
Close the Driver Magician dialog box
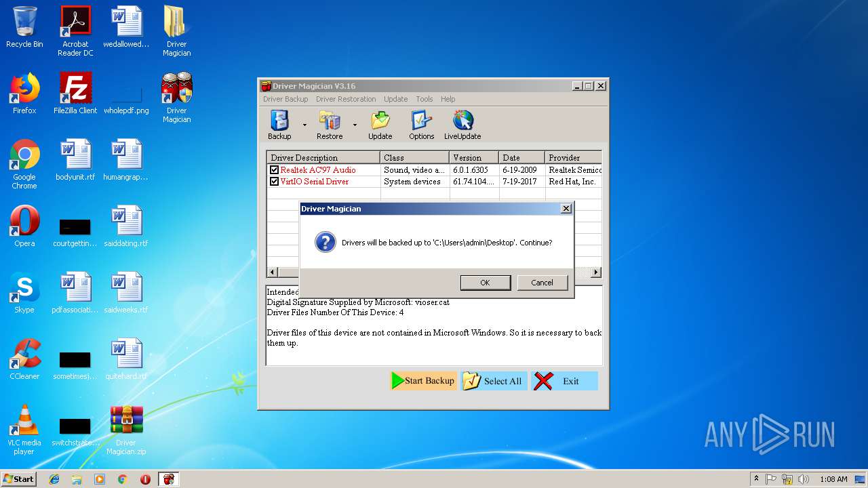566,209
